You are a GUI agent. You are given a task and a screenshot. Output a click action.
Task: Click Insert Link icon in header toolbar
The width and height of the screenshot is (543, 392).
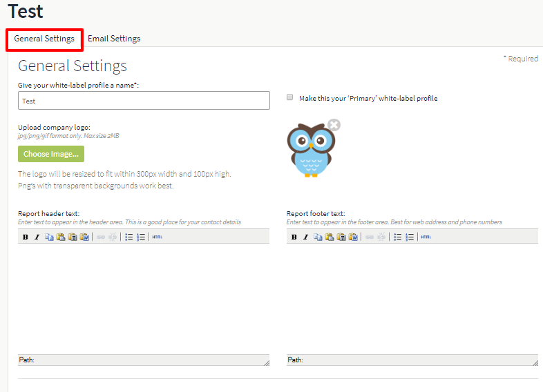tap(101, 237)
